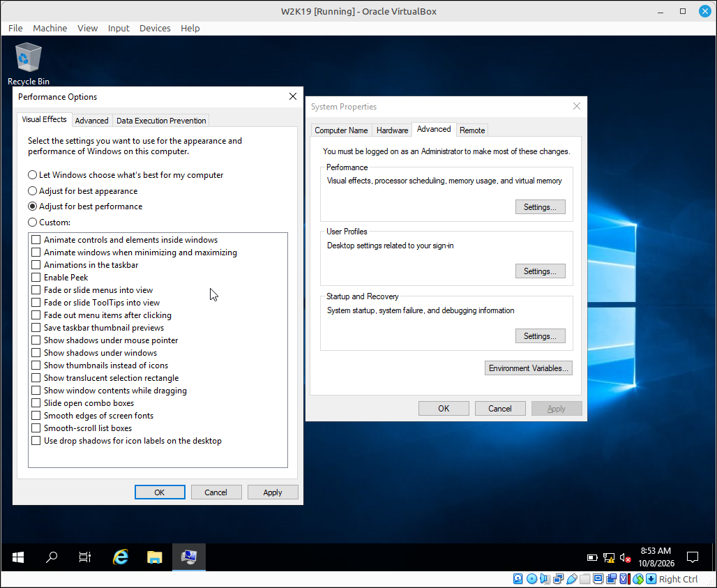The width and height of the screenshot is (717, 588).
Task: Click the VirtualBox shared folders status icon
Action: click(585, 579)
